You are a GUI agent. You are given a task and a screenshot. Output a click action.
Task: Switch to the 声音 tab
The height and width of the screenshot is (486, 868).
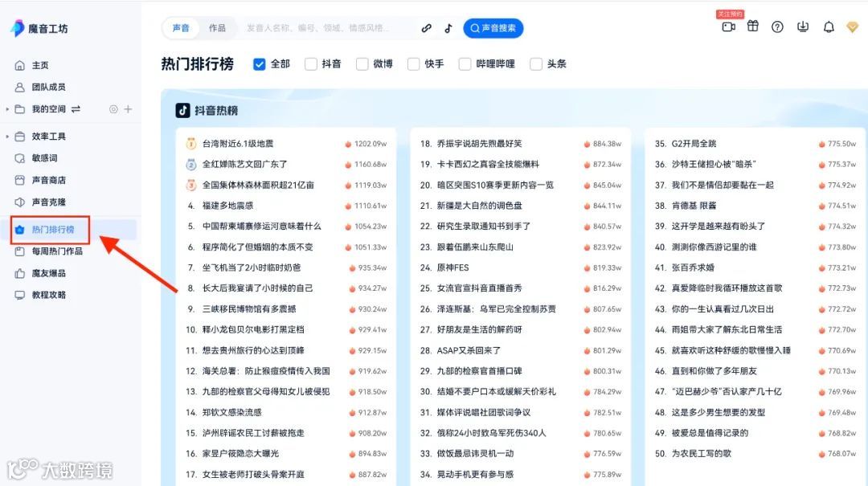click(181, 27)
